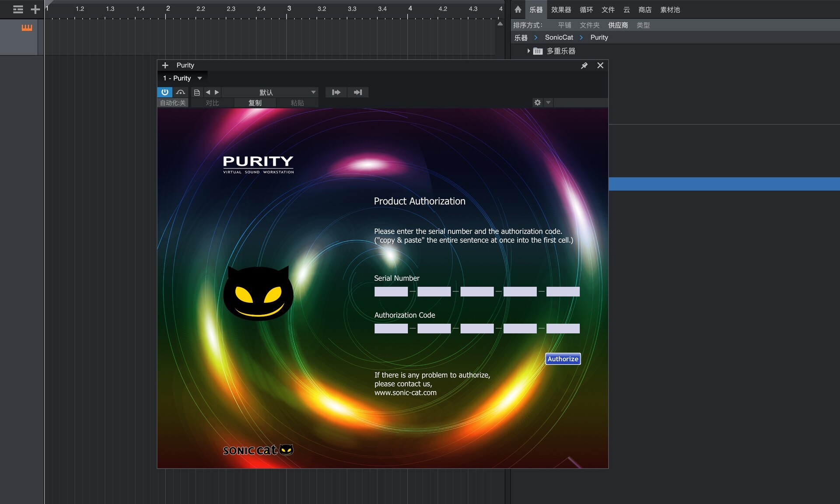Switch to the 乐器 browser tab
The height and width of the screenshot is (504, 840).
click(536, 10)
